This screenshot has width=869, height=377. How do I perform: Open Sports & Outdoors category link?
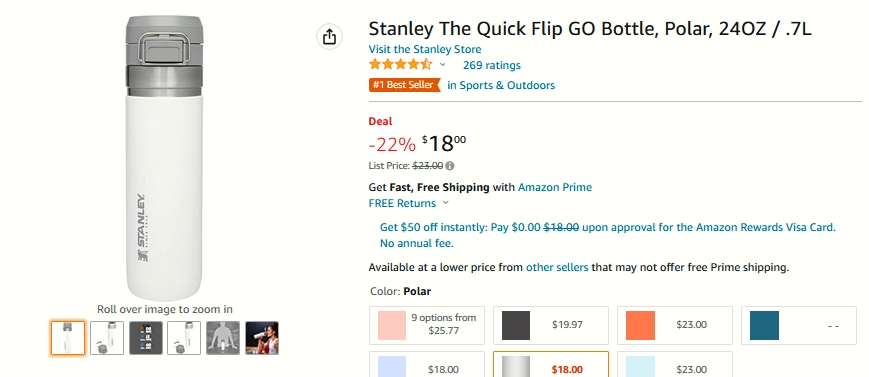click(x=501, y=85)
